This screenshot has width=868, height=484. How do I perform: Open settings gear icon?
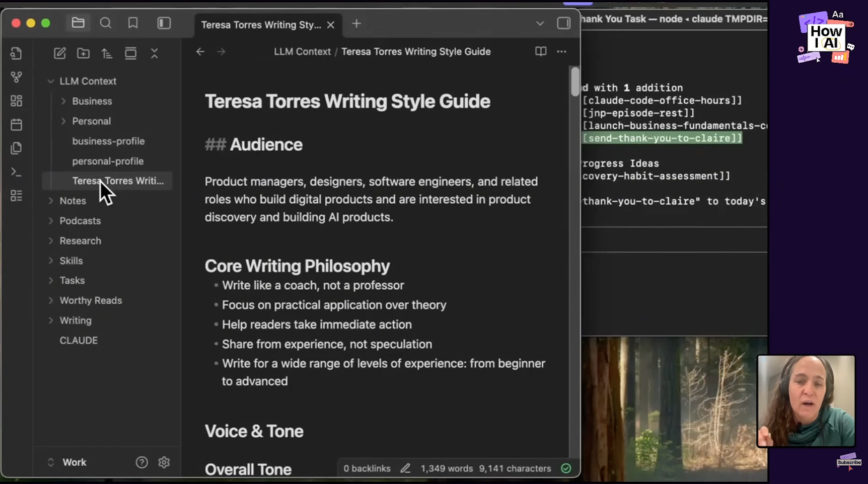click(x=164, y=462)
